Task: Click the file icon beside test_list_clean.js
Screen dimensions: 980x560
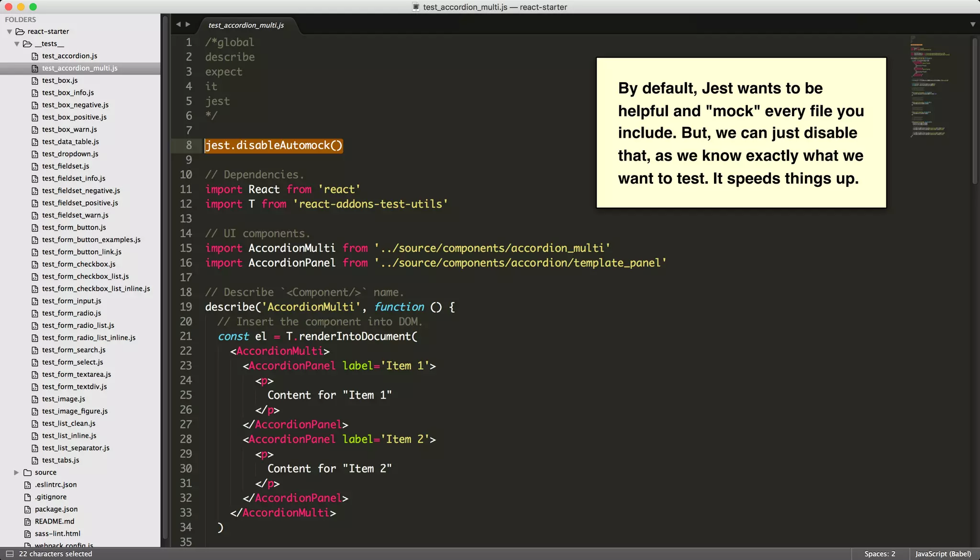Action: 35,424
